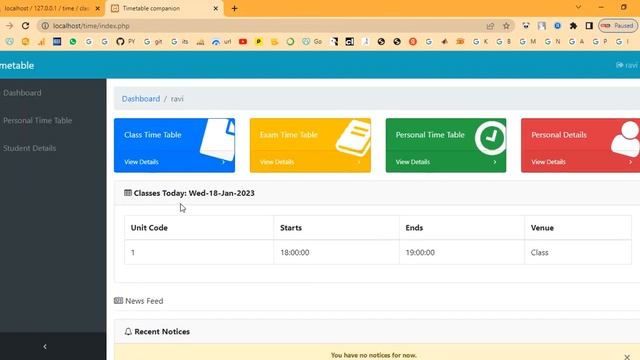Click the clipboard icon on Class Time Table
Viewport: 640px width, 360px height.
218,139
